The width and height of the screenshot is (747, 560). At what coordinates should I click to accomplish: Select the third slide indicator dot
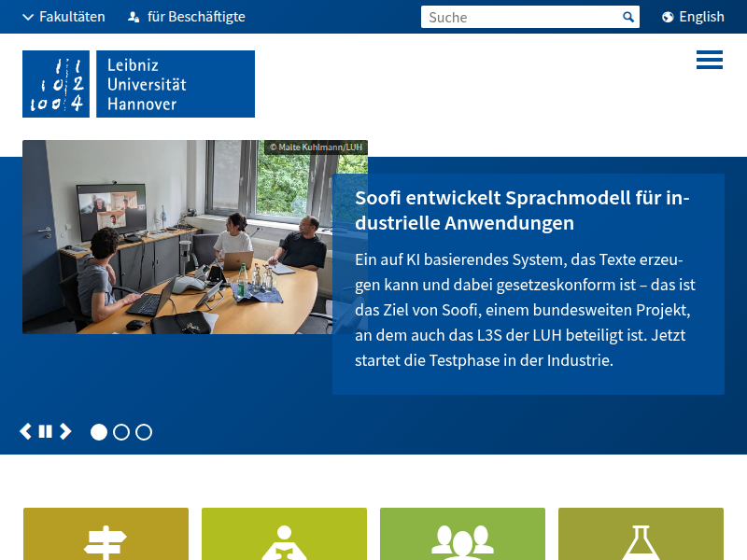coord(144,432)
